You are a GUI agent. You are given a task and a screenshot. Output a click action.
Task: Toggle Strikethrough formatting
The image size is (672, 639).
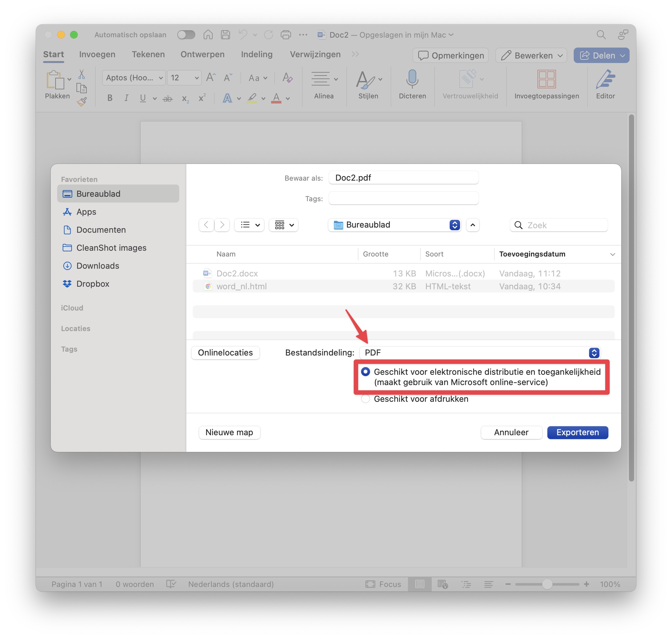[167, 99]
